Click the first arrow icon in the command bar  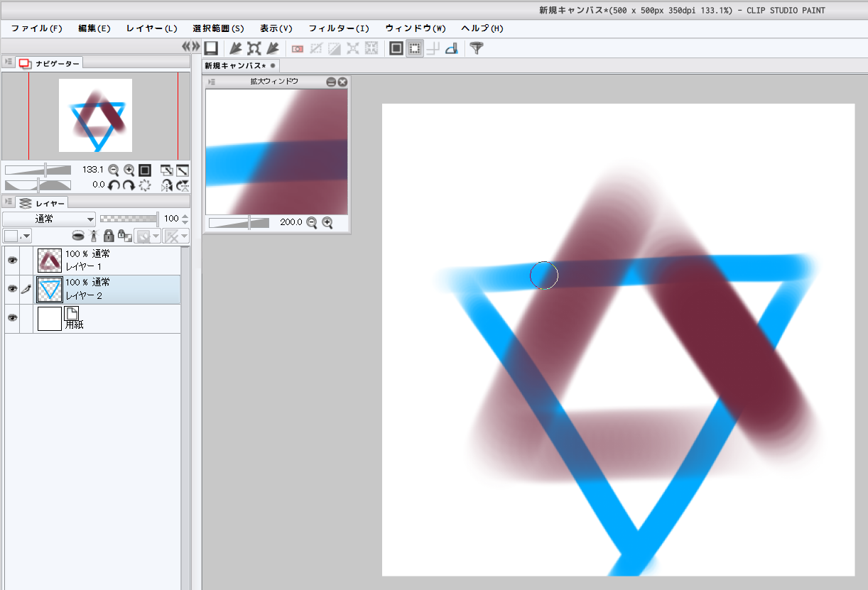pos(235,48)
